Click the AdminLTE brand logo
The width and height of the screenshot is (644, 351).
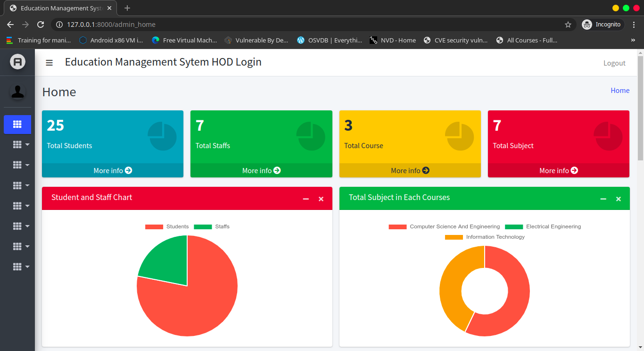tap(17, 61)
